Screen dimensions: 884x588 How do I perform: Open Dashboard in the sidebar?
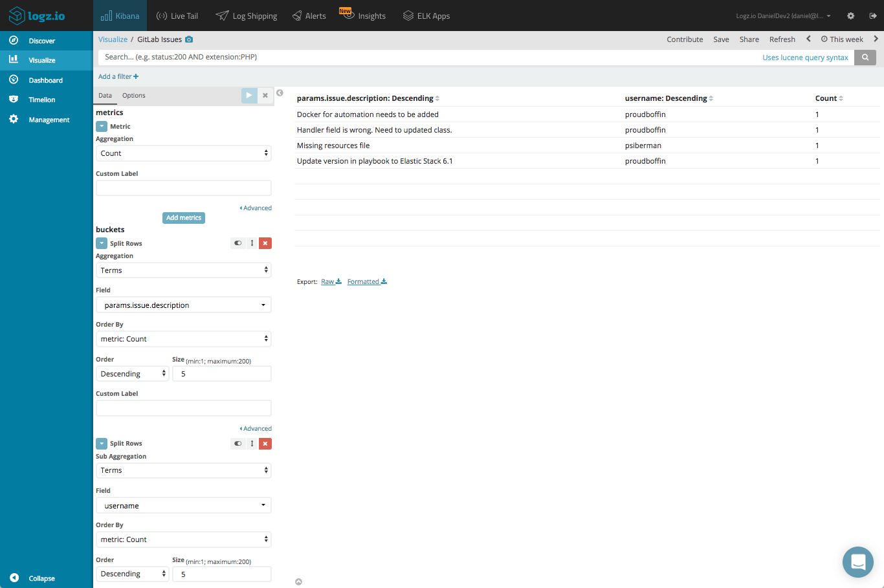pos(45,80)
